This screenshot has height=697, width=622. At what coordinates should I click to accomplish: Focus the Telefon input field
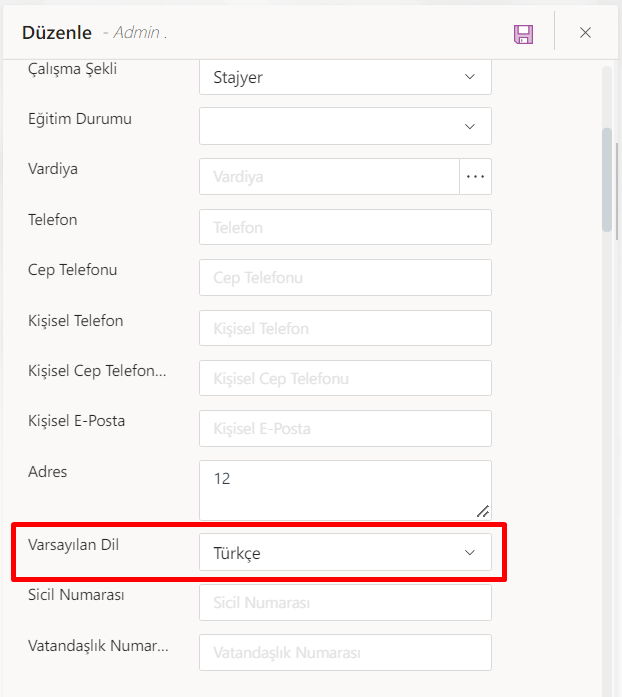point(345,227)
